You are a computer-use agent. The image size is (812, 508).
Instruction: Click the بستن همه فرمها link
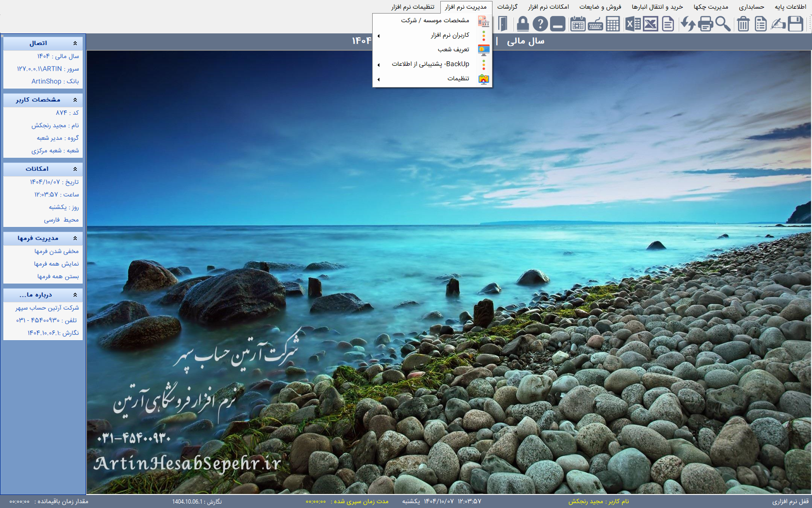point(58,277)
